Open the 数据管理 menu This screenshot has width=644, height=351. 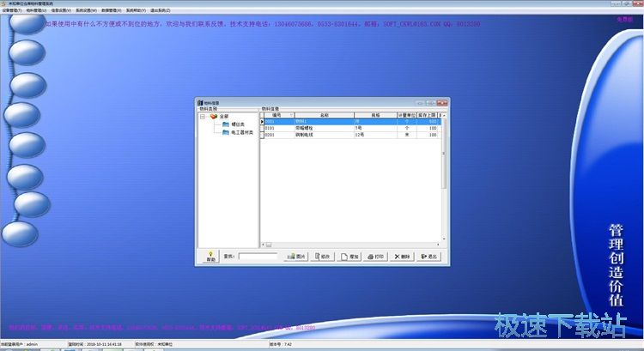tap(111, 10)
